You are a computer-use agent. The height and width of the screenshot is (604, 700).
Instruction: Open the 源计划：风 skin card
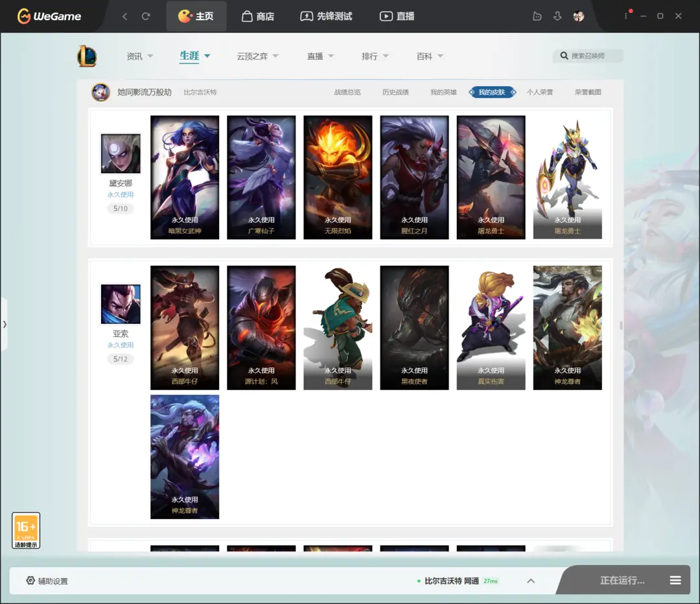261,328
